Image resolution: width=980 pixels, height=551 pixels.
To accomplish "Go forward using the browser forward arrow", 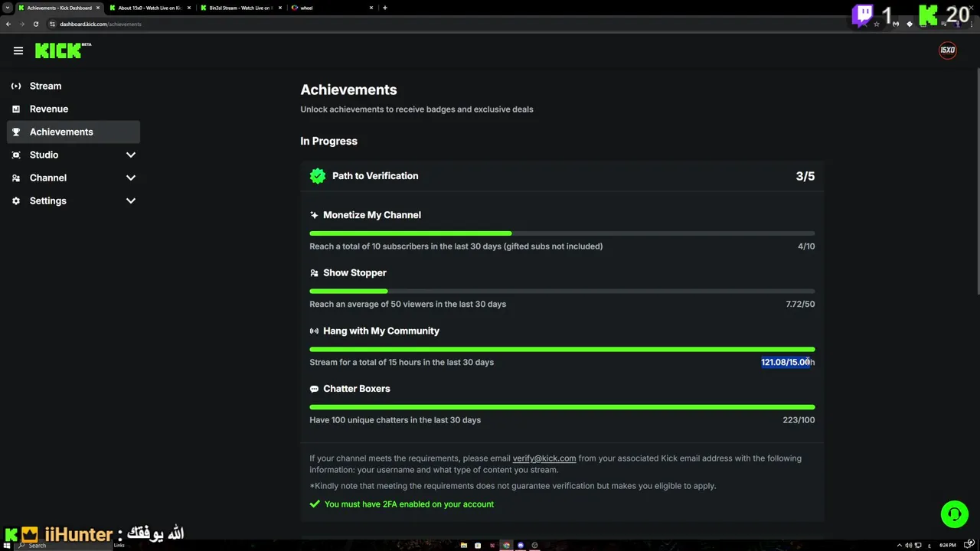I will [x=21, y=24].
